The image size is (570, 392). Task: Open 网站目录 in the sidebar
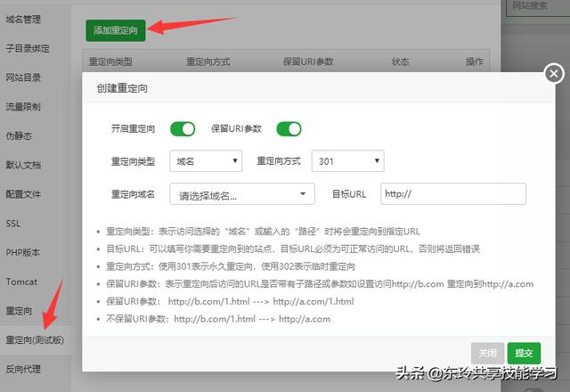point(23,78)
